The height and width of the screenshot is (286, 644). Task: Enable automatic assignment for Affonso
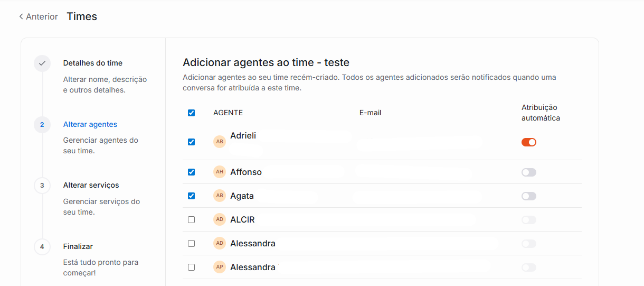528,172
